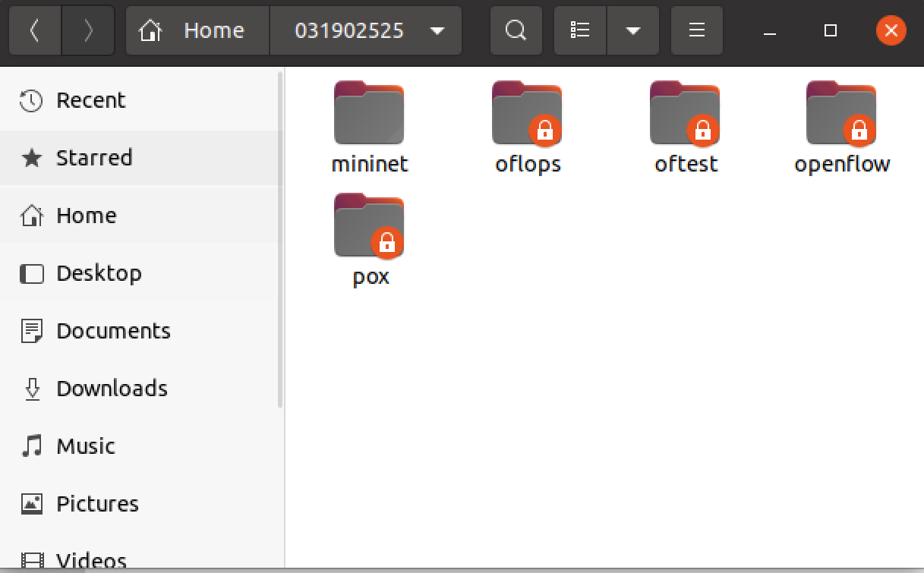Click the pox folder name
The height and width of the screenshot is (573, 924).
371,277
